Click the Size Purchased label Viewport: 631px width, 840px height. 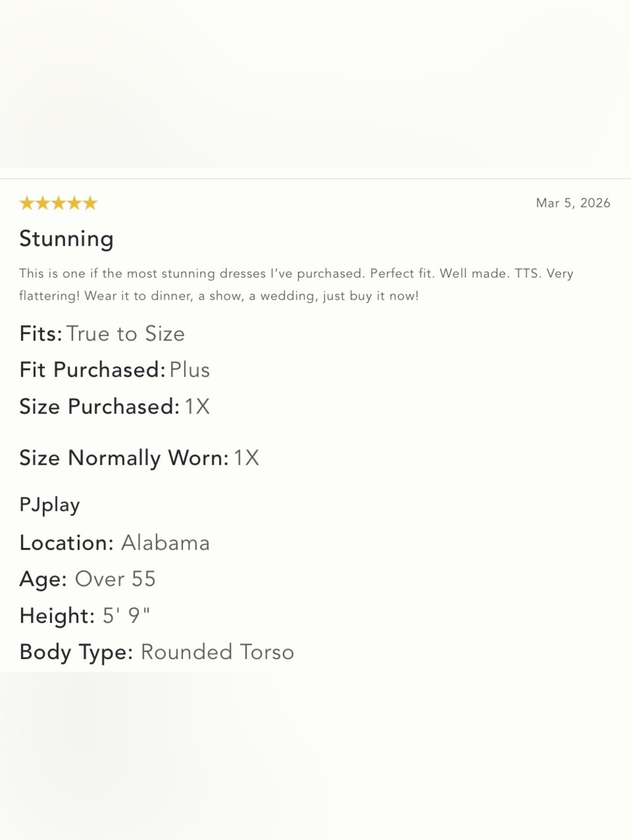tap(100, 407)
